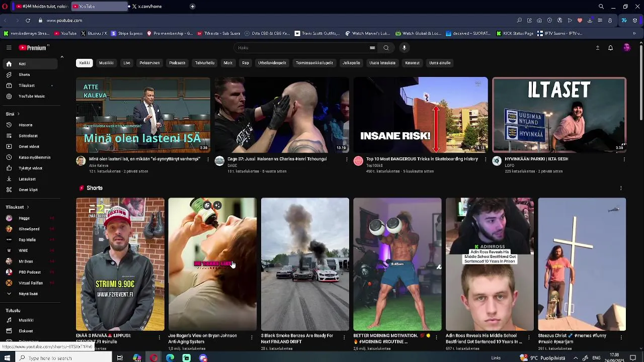Select the Live filter chip
The height and width of the screenshot is (362, 644).
[x=127, y=63]
